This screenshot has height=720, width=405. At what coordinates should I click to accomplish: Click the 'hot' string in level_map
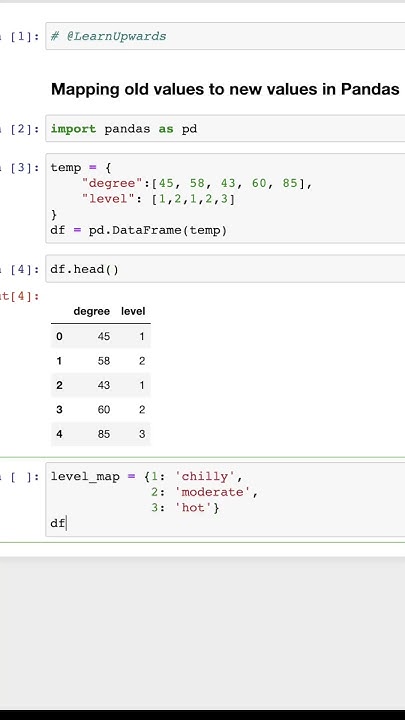tap(193, 508)
